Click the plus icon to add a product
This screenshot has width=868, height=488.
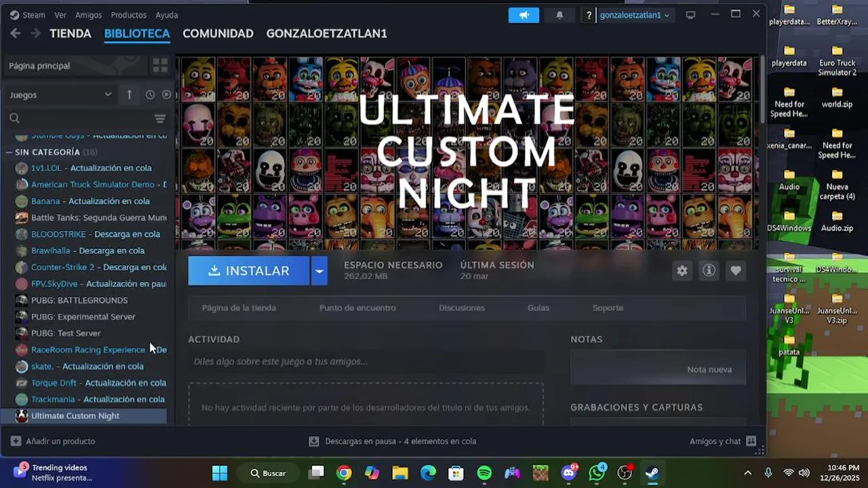16,441
